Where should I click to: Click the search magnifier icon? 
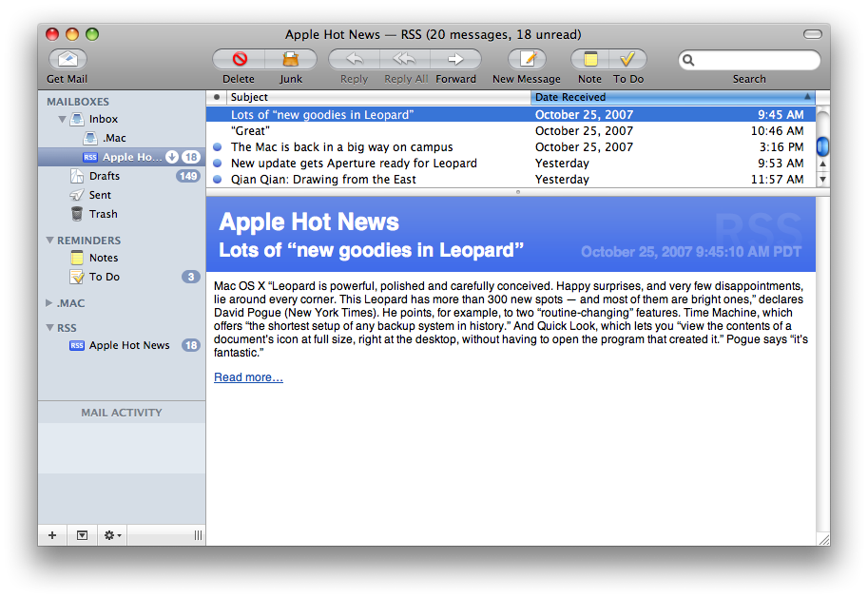pyautogui.click(x=688, y=60)
